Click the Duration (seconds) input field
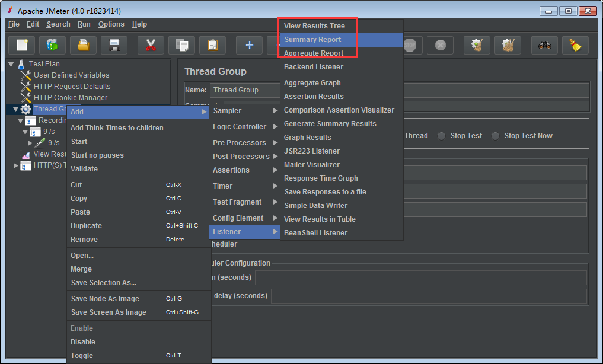 point(421,277)
